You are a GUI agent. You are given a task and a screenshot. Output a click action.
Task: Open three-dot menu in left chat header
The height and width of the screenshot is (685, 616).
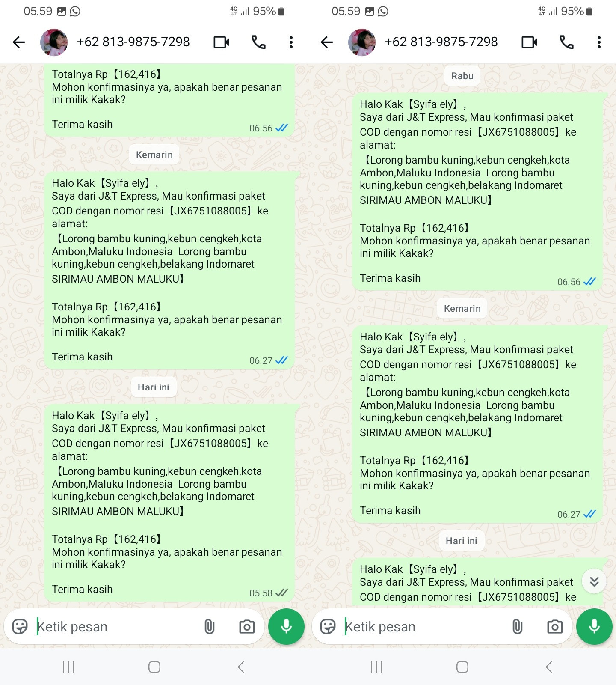point(291,42)
